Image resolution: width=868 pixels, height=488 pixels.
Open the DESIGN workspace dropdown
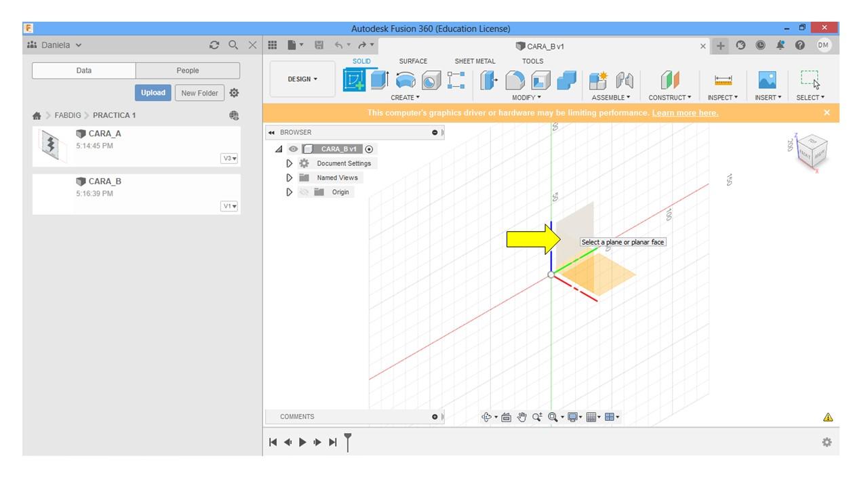tap(302, 79)
